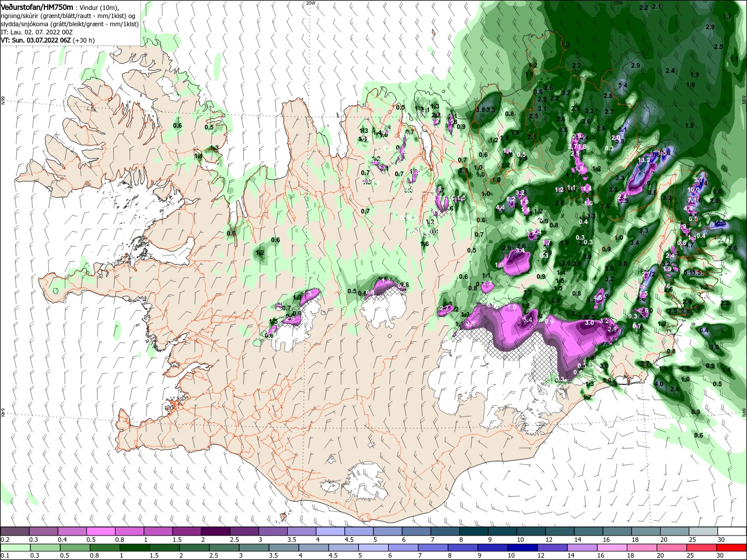Click the bright red 30 mm rain swatch

732,547
